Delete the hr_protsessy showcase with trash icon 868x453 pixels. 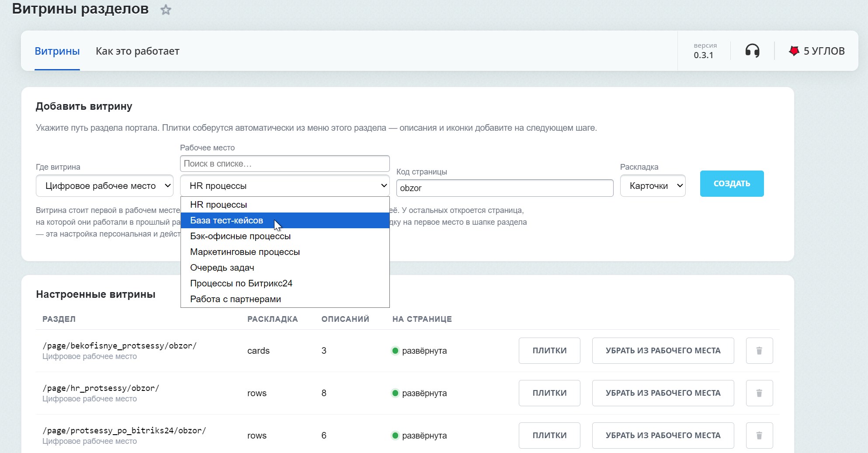pyautogui.click(x=759, y=393)
